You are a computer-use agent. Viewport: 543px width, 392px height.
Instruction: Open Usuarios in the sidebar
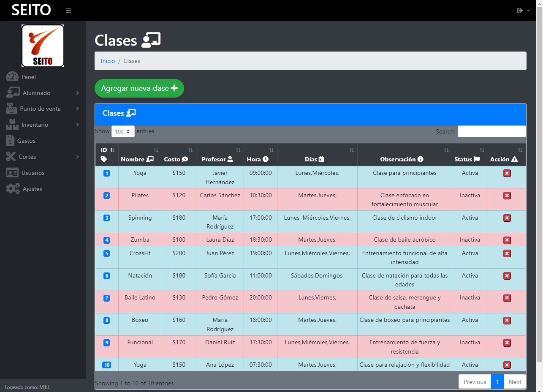point(33,173)
